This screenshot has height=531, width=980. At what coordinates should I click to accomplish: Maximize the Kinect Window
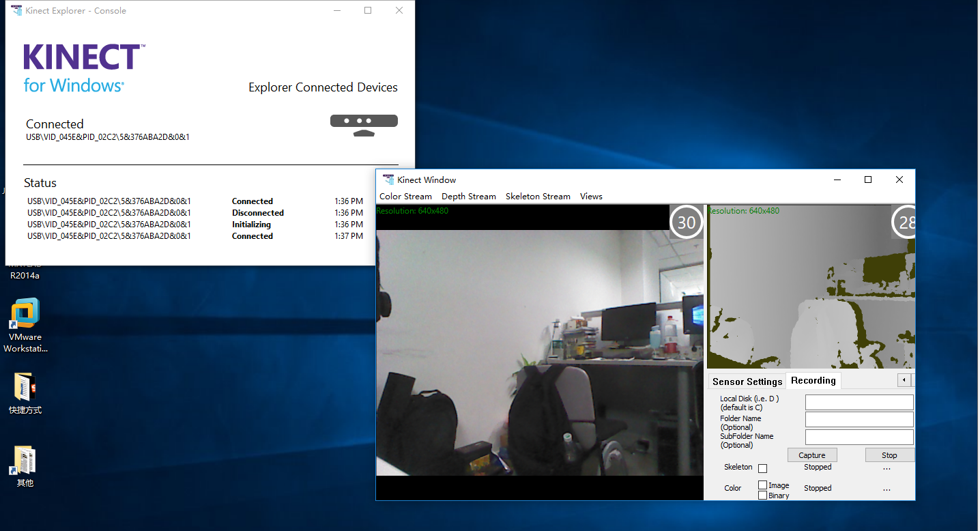point(868,180)
